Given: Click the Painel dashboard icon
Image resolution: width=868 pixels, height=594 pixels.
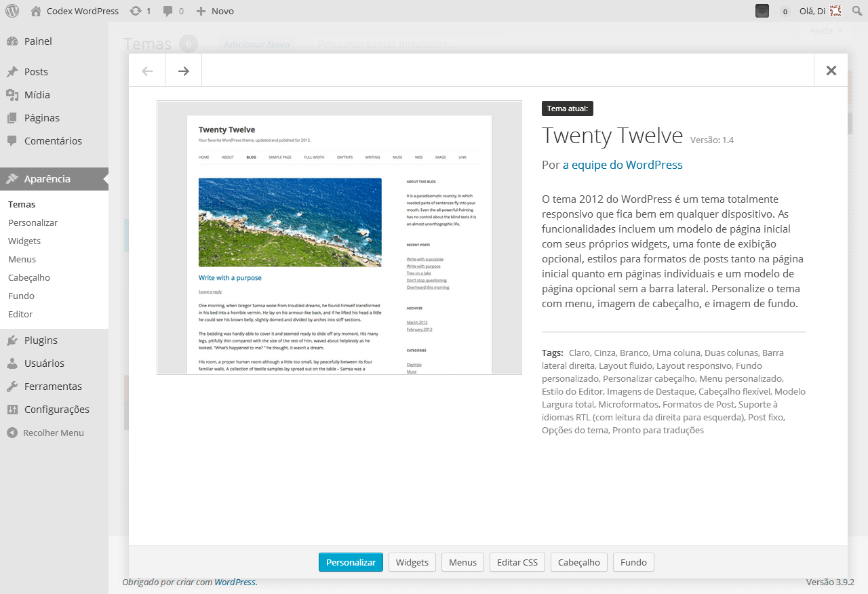Looking at the screenshot, I should [12, 41].
